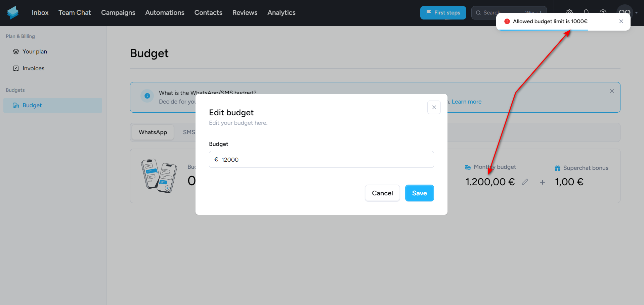The width and height of the screenshot is (644, 305).
Task: Expand the user avatar dropdown arrow
Action: pos(636,13)
